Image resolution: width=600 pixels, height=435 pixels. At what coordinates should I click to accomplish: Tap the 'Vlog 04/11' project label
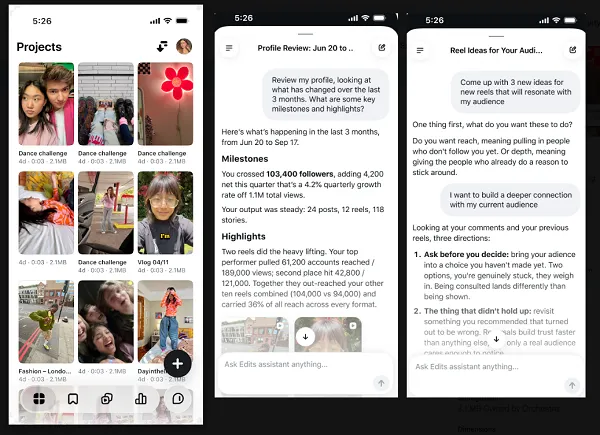[x=153, y=262]
